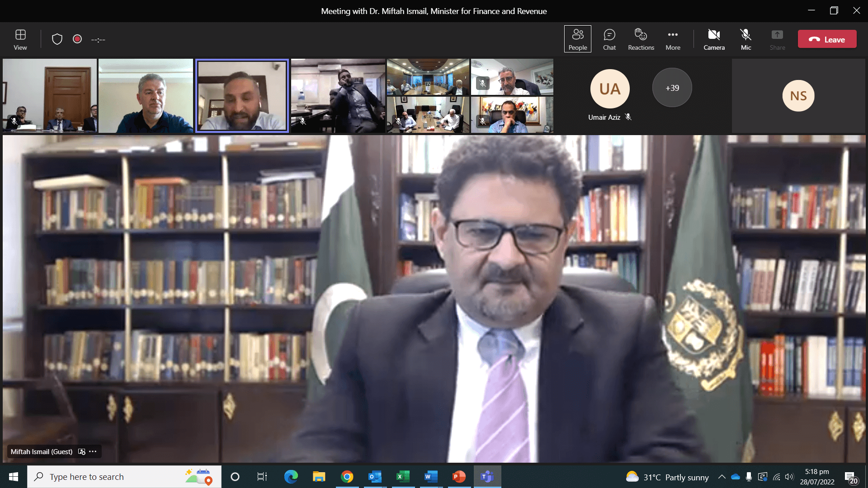Open the weather widget showing 31°C
The image size is (868, 488).
(x=667, y=477)
